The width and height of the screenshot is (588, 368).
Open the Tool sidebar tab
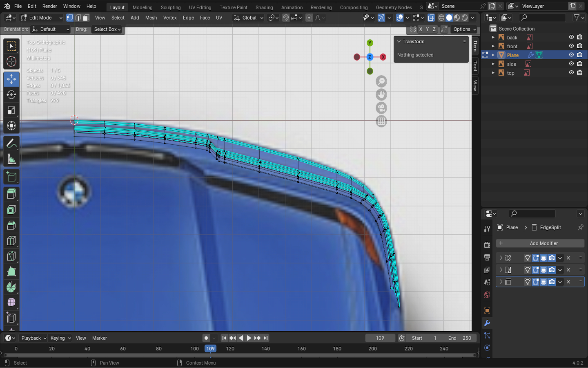point(475,65)
